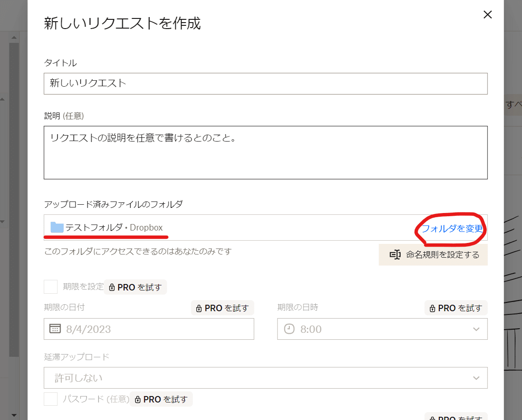Click PRO を試す beside 期限を設定

(x=135, y=287)
